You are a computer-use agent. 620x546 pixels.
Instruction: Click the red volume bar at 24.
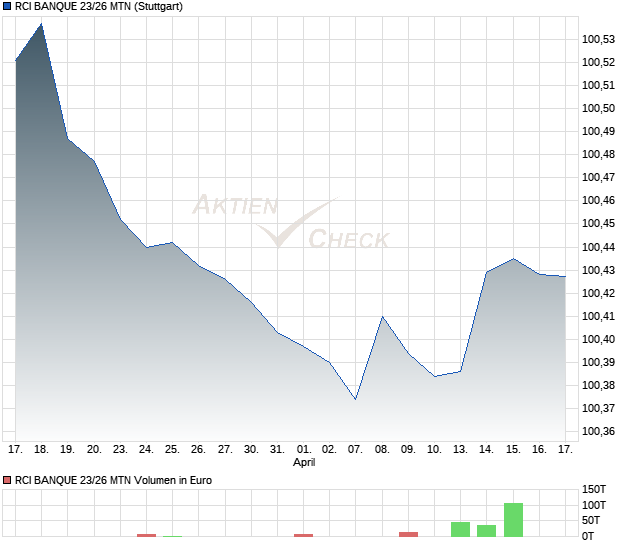146,535
